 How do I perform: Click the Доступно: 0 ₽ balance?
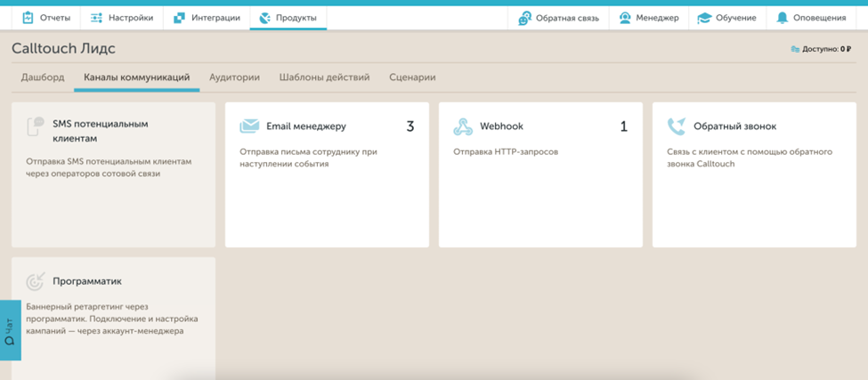pyautogui.click(x=821, y=49)
